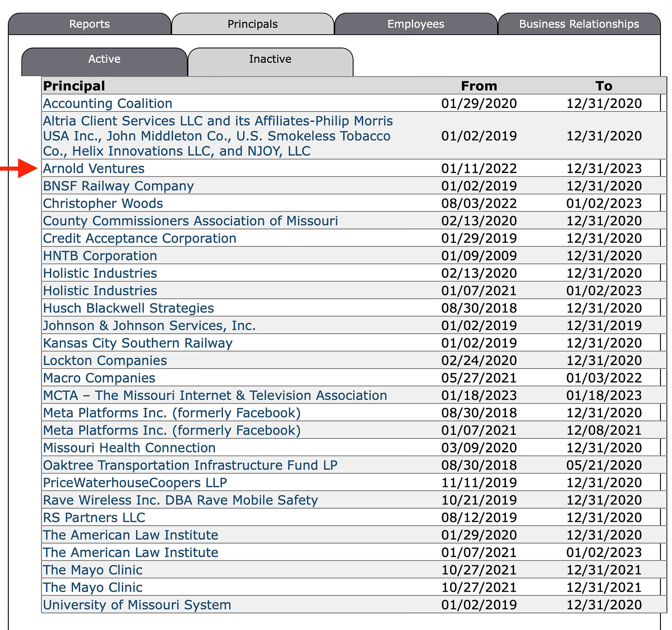Select Macro Companies to date 01/03/2022
The image size is (672, 630).
click(604, 378)
